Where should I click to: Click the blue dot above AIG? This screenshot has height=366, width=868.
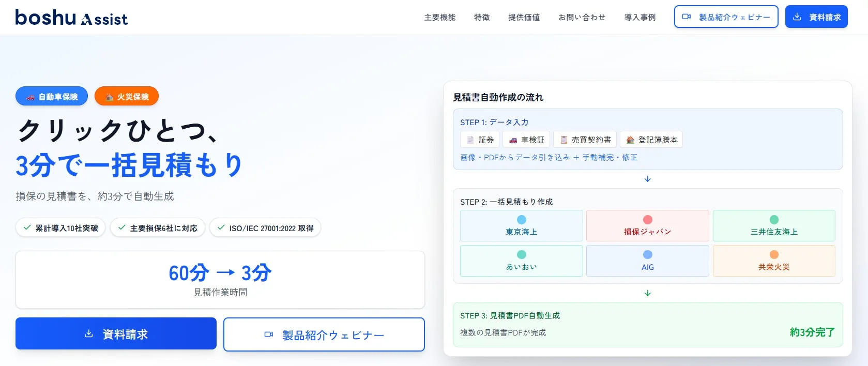tap(648, 254)
